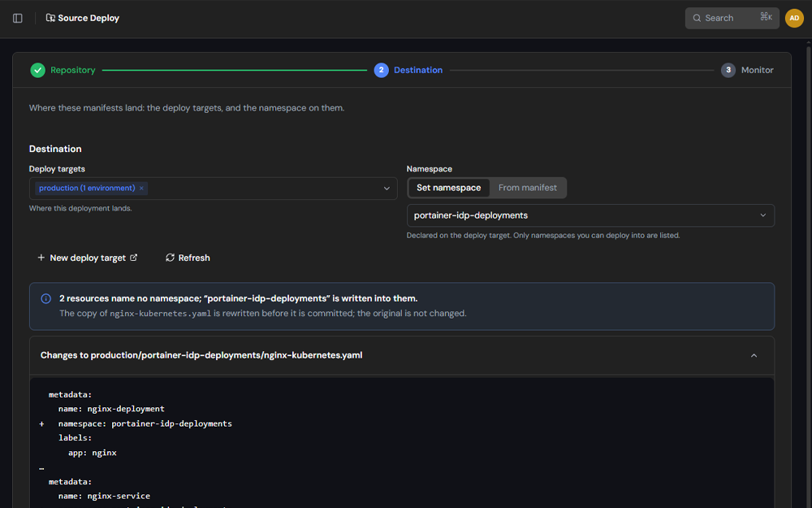812x508 pixels.
Task: Click the added namespace diff line
Action: coord(145,423)
